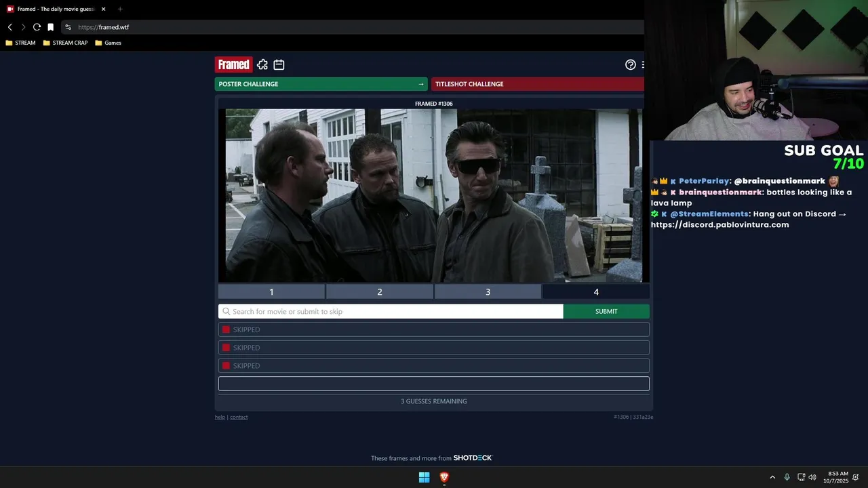This screenshot has width=868, height=488.
Task: Close the Framed browser tab
Action: coord(104,9)
